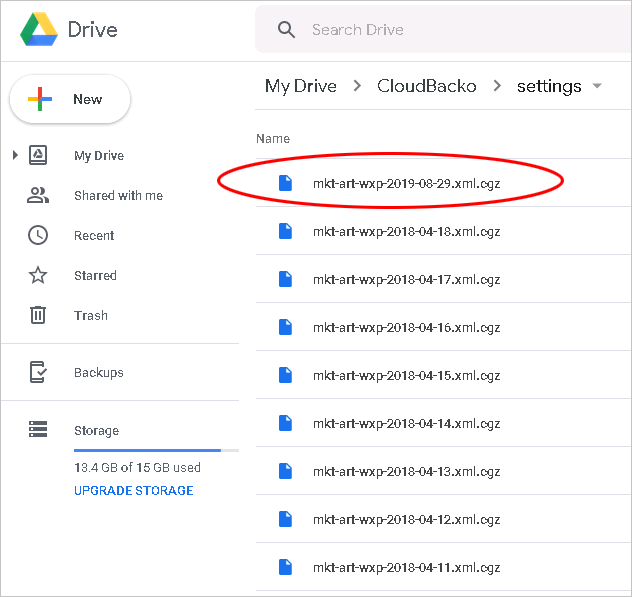Click the UPGRADE STORAGE link
Viewport: 632px width, 597px height.
pos(133,491)
